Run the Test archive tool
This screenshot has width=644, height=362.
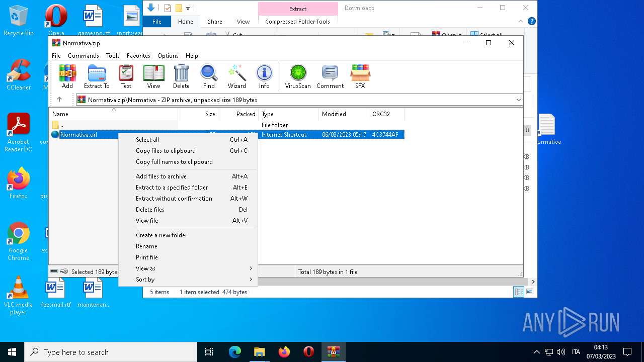coord(126,77)
